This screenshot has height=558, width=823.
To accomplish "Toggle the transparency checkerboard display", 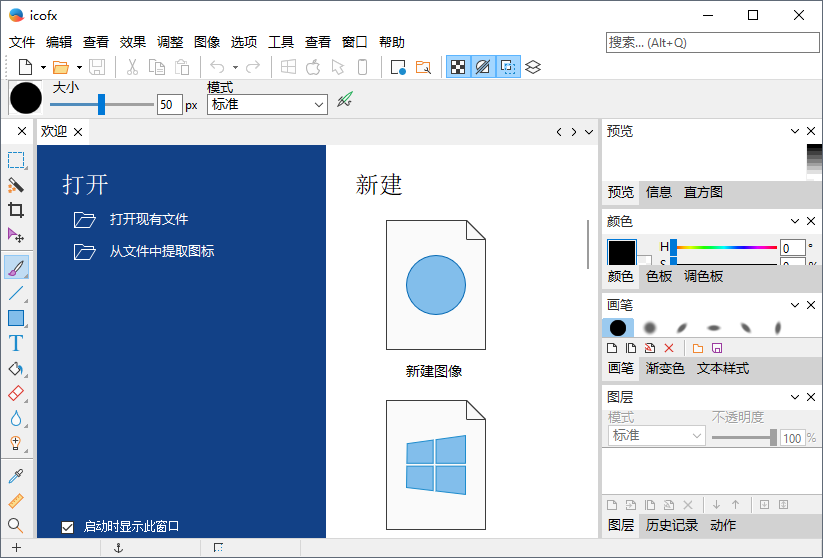I will pos(458,67).
